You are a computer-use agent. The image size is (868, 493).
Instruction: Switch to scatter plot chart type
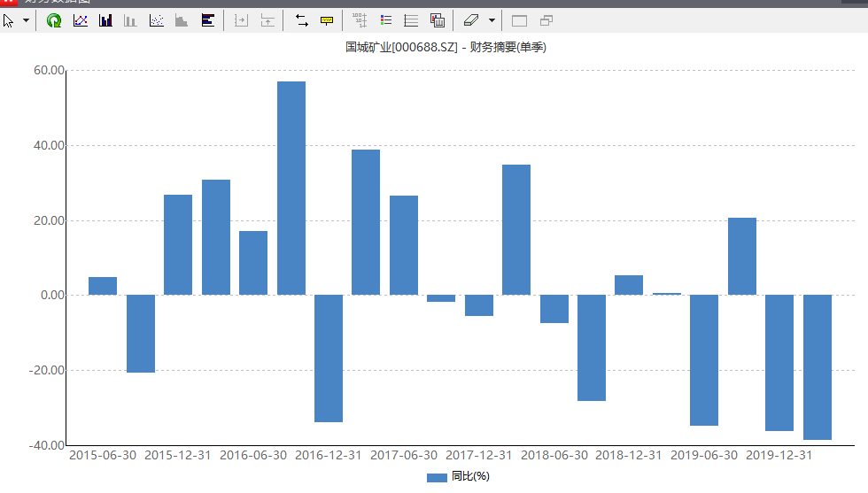157,21
